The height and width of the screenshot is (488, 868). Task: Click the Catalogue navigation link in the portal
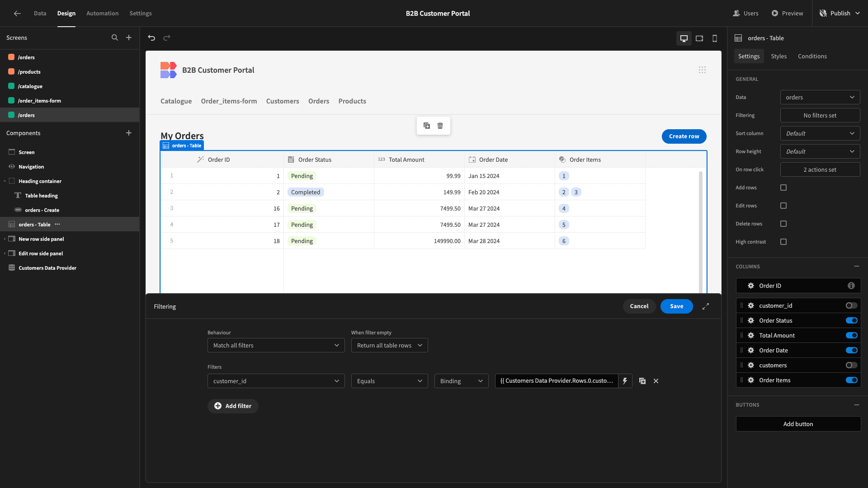(176, 101)
